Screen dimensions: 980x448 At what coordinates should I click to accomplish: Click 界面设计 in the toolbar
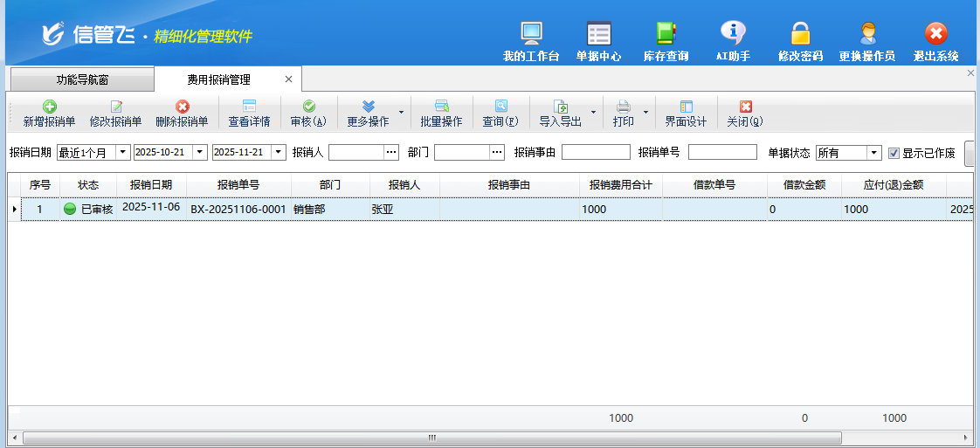click(686, 114)
